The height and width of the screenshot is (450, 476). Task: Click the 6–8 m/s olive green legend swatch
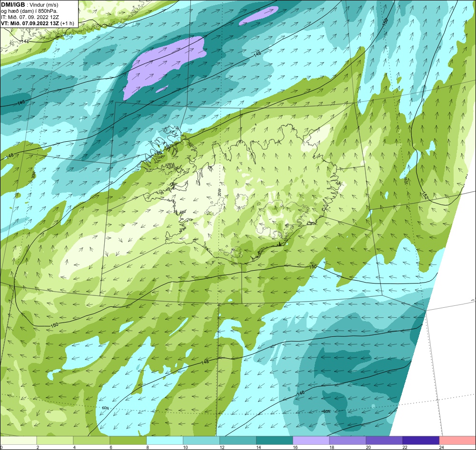point(128,440)
